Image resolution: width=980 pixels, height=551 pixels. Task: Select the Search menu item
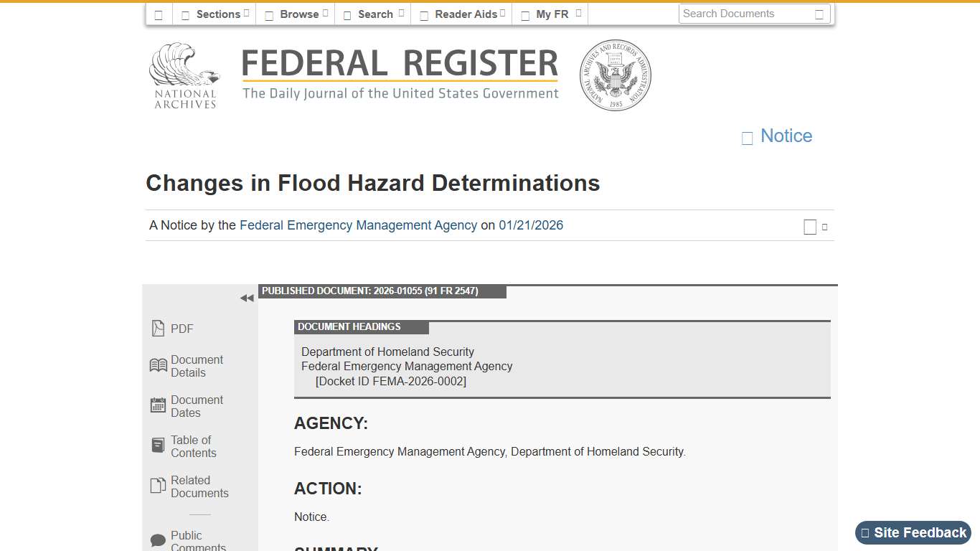(372, 14)
